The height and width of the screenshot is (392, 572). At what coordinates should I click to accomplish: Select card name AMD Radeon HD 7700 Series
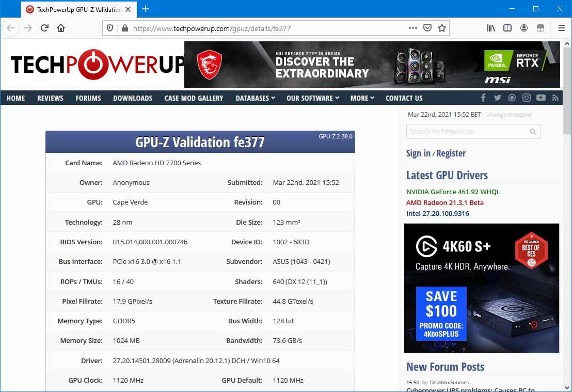pyautogui.click(x=157, y=163)
